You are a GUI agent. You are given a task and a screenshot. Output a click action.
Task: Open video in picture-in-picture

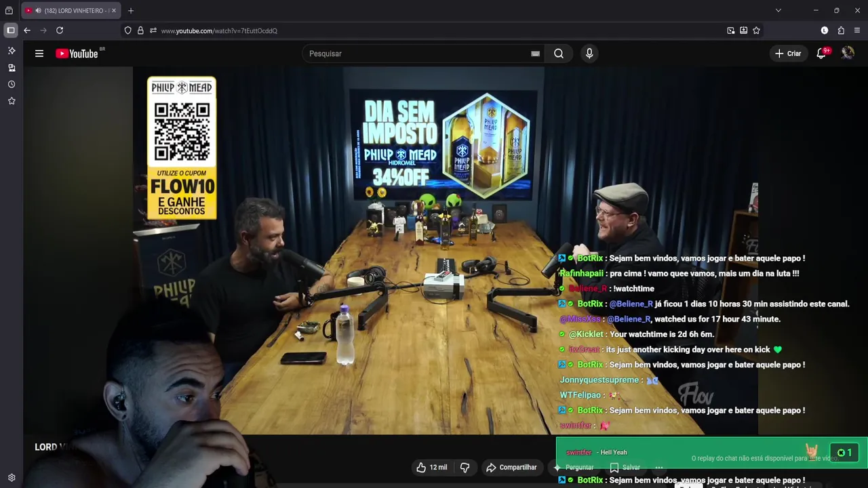pos(730,30)
